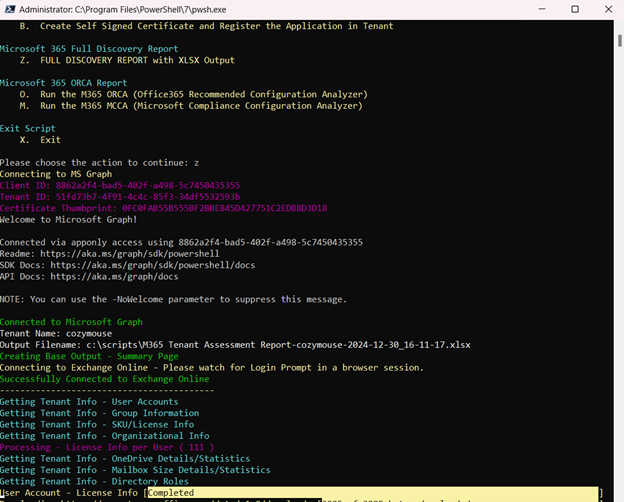Click 'User Account - License Info' progress label
This screenshot has height=502, width=624.
tap(69, 493)
